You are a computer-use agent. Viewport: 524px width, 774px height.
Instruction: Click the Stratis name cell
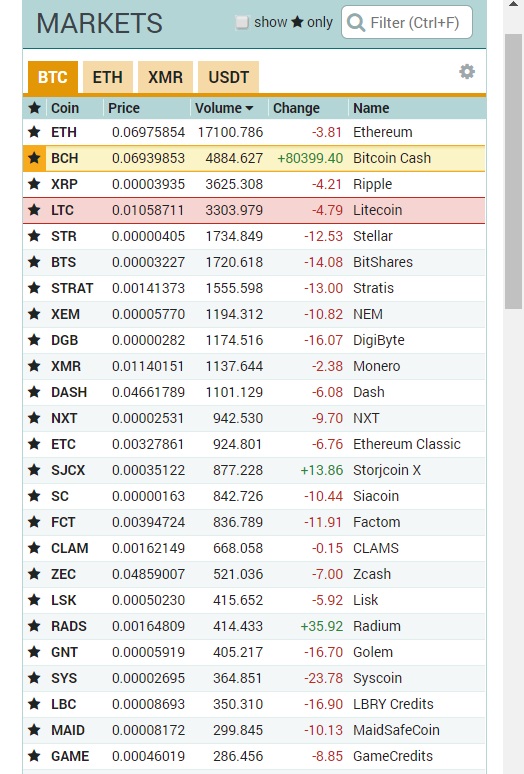[x=374, y=288]
